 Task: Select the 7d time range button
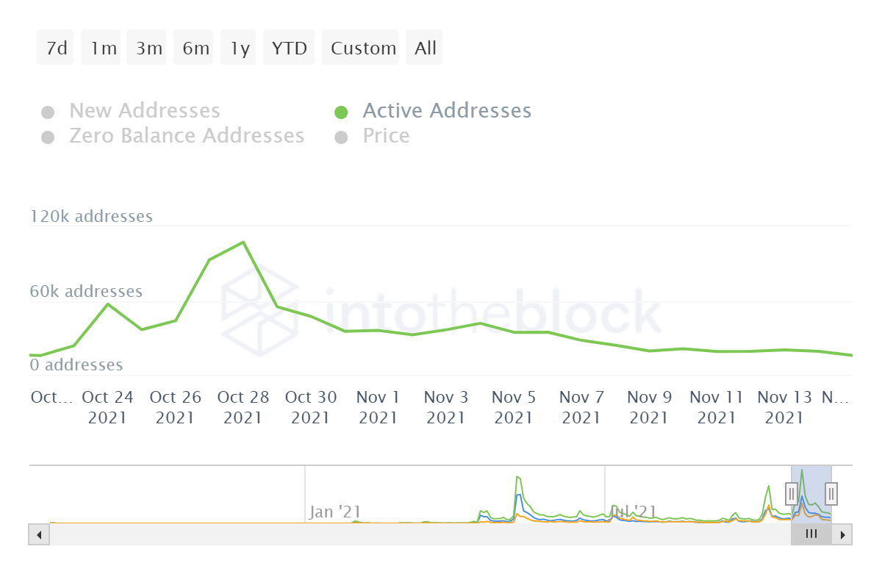coord(56,49)
